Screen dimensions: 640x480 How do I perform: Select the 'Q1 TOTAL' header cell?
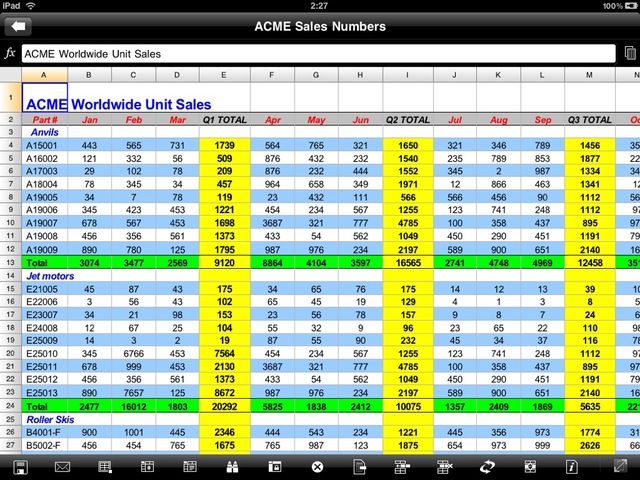pyautogui.click(x=224, y=120)
